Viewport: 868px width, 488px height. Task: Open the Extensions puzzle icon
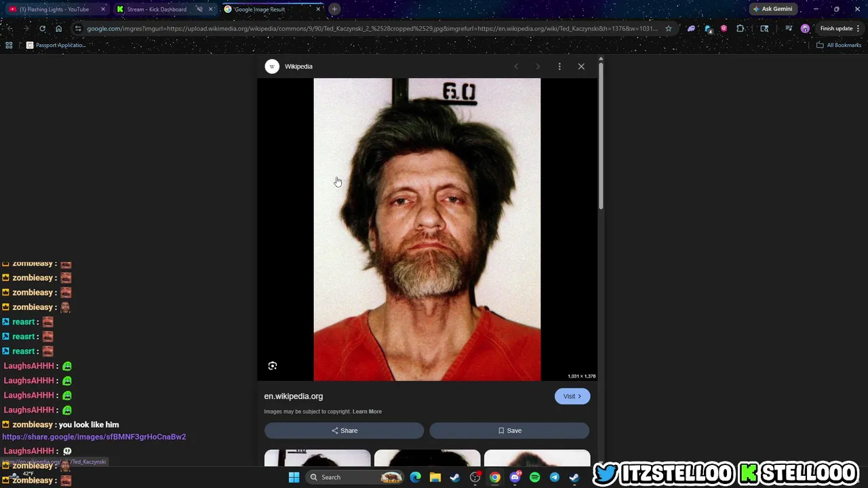(x=741, y=28)
